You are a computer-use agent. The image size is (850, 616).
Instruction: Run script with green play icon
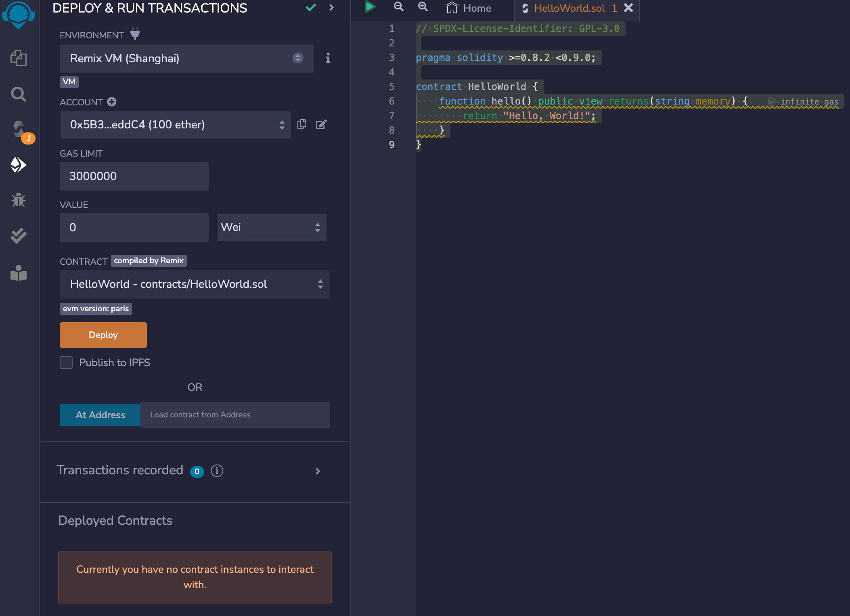(x=370, y=7)
